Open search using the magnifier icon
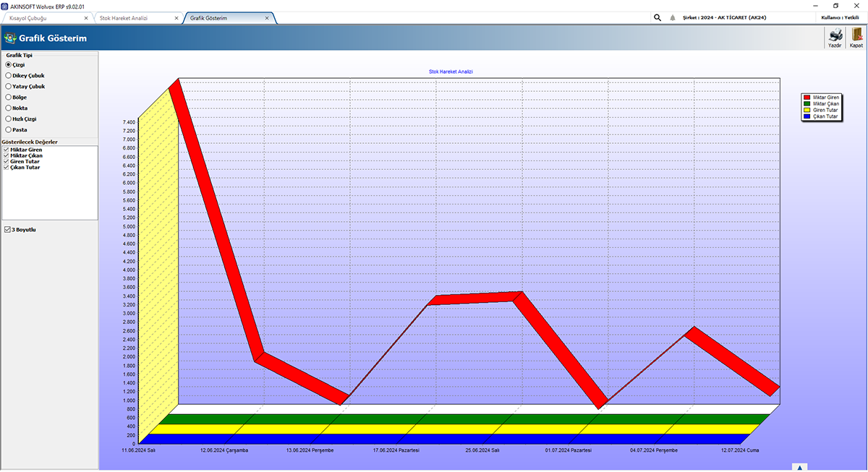 [x=657, y=16]
